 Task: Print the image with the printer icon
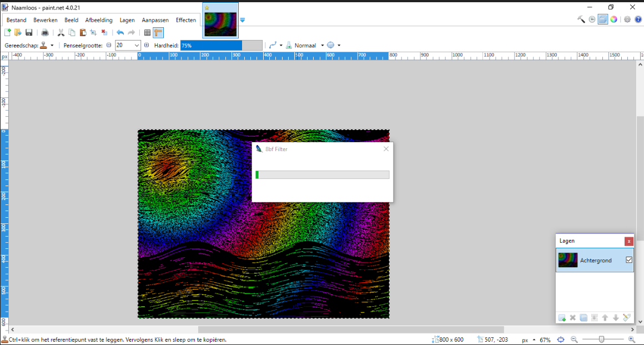click(x=45, y=32)
